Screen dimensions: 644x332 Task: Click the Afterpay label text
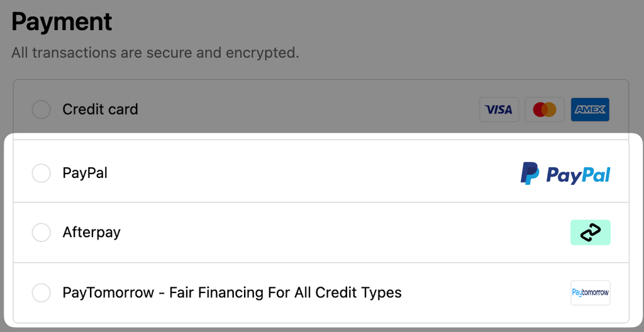pyautogui.click(x=92, y=233)
